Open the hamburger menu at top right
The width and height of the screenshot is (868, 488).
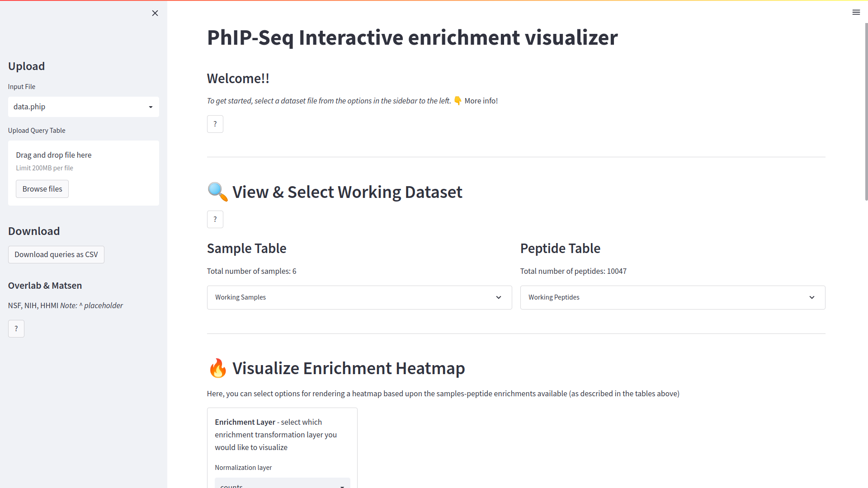coord(856,12)
